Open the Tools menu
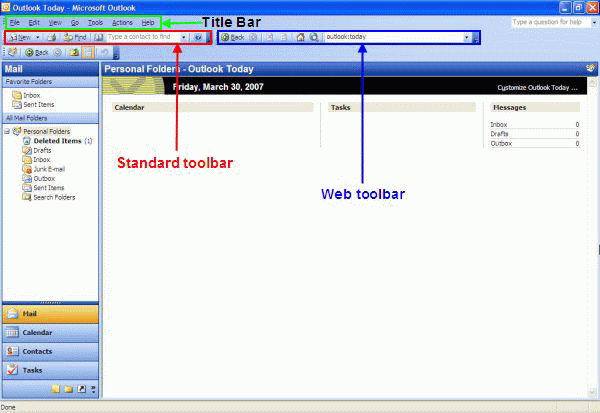 pyautogui.click(x=95, y=23)
